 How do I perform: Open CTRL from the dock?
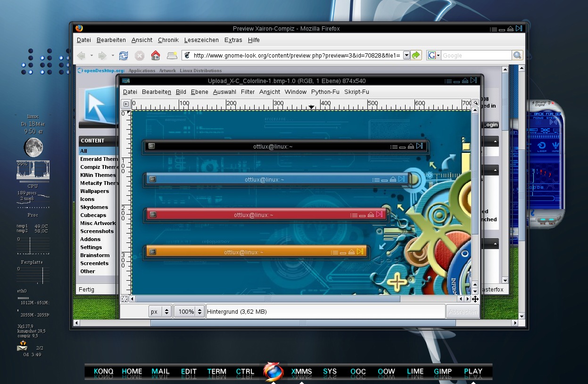[245, 371]
